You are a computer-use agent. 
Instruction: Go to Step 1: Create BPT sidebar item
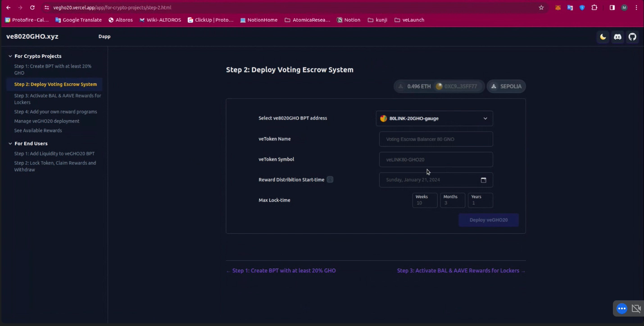tap(53, 69)
